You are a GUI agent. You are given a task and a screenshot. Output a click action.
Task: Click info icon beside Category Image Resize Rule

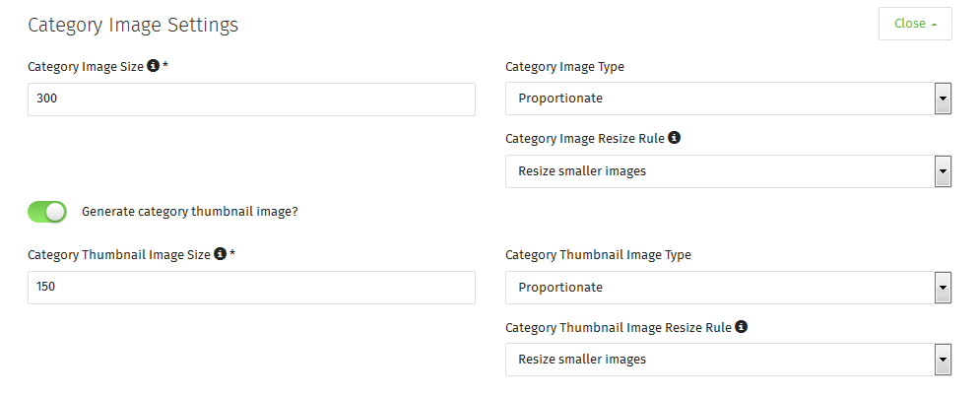point(674,137)
